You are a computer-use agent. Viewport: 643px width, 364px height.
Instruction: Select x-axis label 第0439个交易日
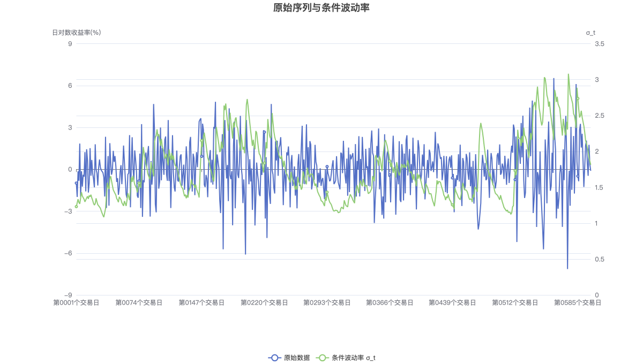(x=452, y=302)
